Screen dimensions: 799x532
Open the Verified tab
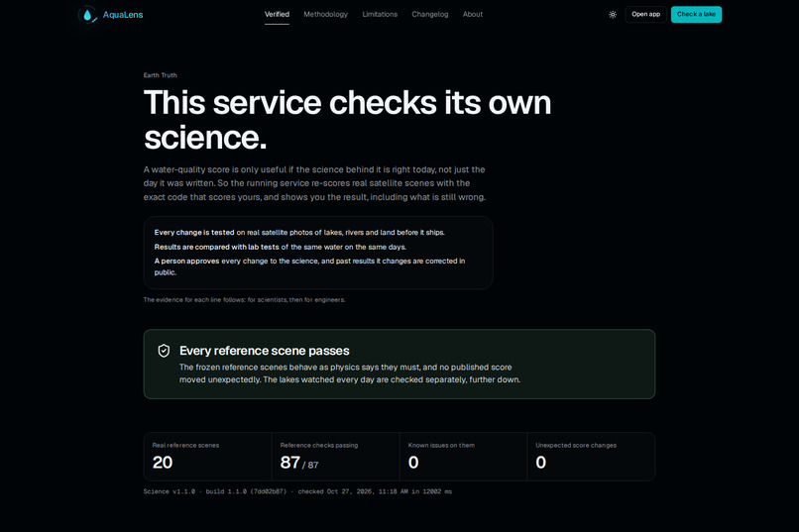pos(277,14)
